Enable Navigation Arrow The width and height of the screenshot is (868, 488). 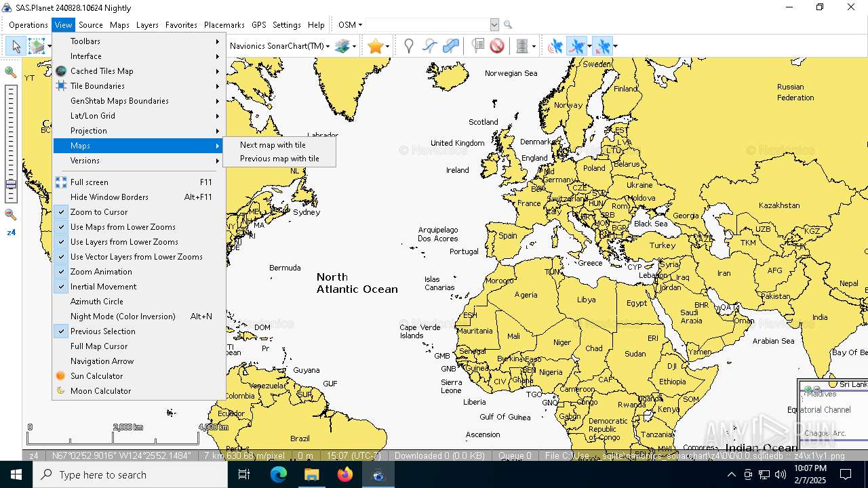(x=139, y=361)
